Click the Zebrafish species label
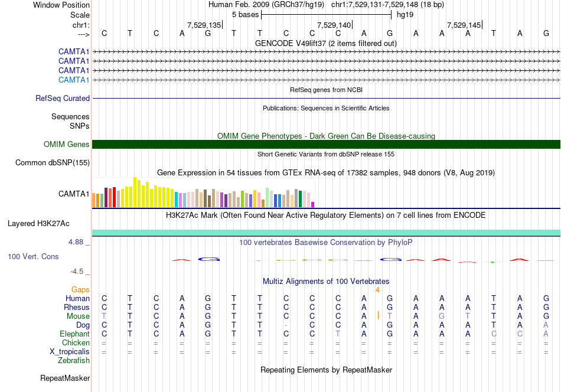Image resolution: width=561 pixels, height=392 pixels. point(74,361)
